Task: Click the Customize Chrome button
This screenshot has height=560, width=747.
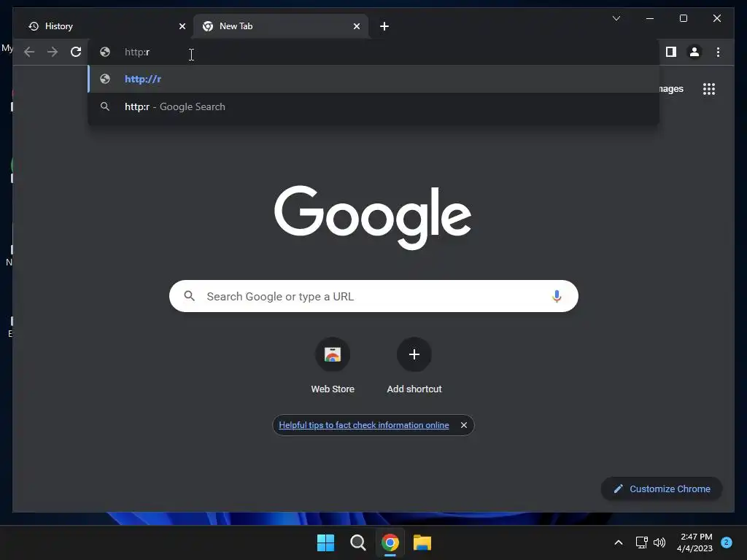Action: coord(662,489)
